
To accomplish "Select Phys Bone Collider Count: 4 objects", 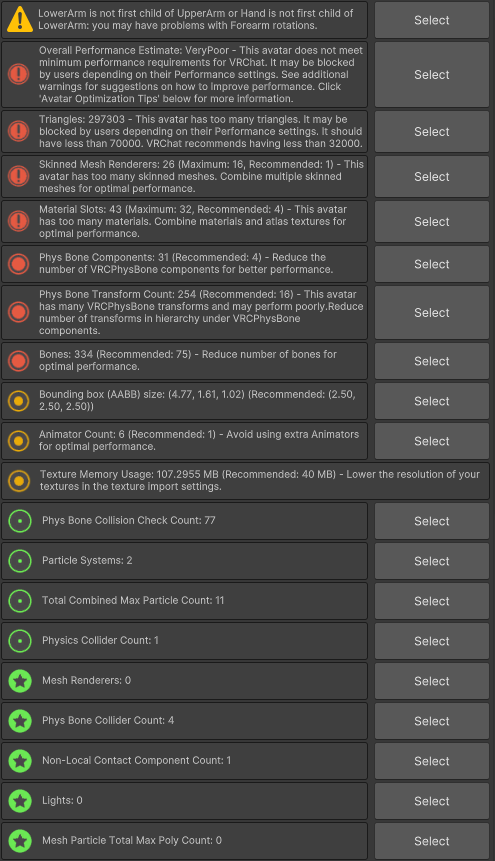I will click(432, 721).
